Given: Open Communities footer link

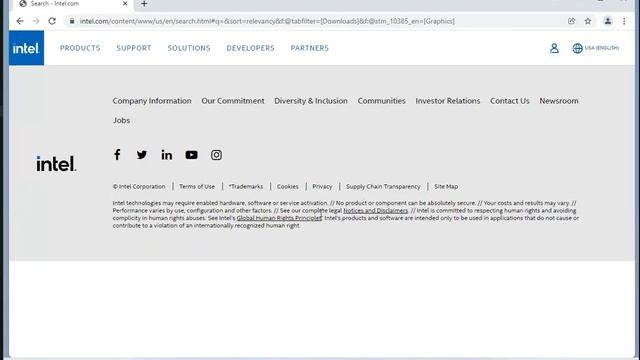Looking at the screenshot, I should [x=382, y=101].
